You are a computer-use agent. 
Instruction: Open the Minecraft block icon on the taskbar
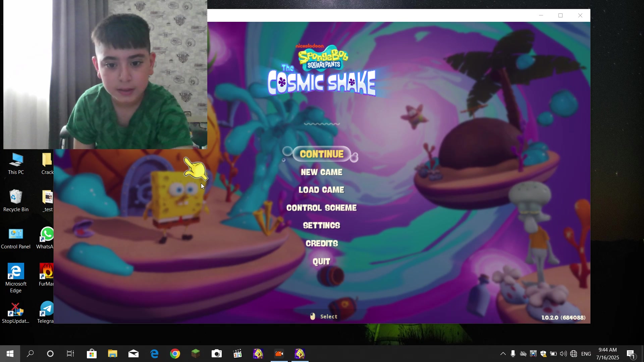click(x=196, y=354)
